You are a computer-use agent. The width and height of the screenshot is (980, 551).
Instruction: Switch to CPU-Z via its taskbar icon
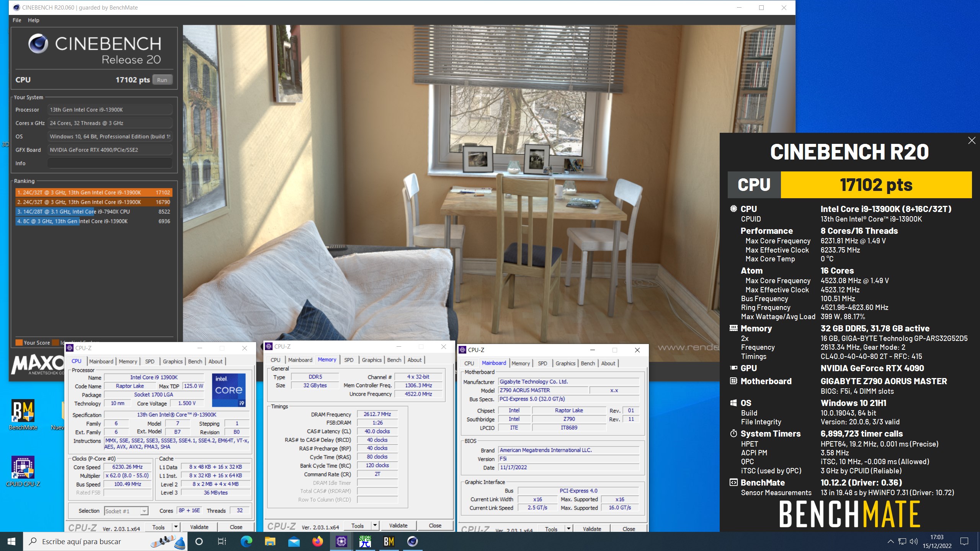(341, 541)
